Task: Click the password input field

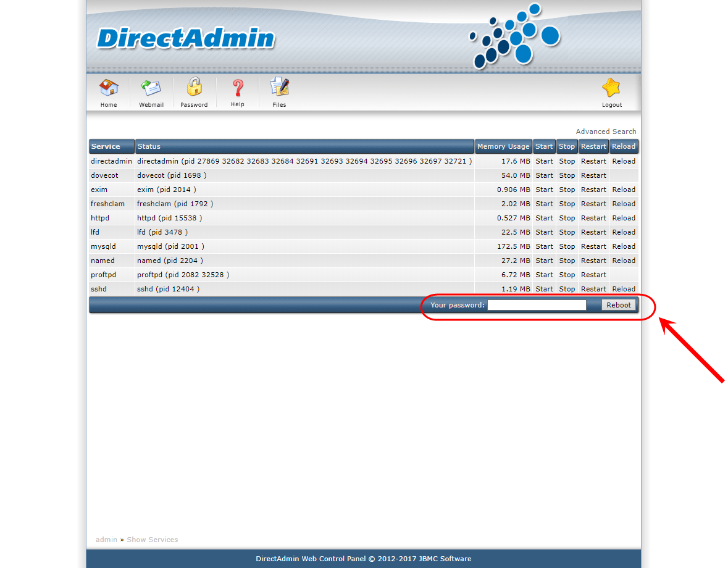Action: pyautogui.click(x=537, y=305)
